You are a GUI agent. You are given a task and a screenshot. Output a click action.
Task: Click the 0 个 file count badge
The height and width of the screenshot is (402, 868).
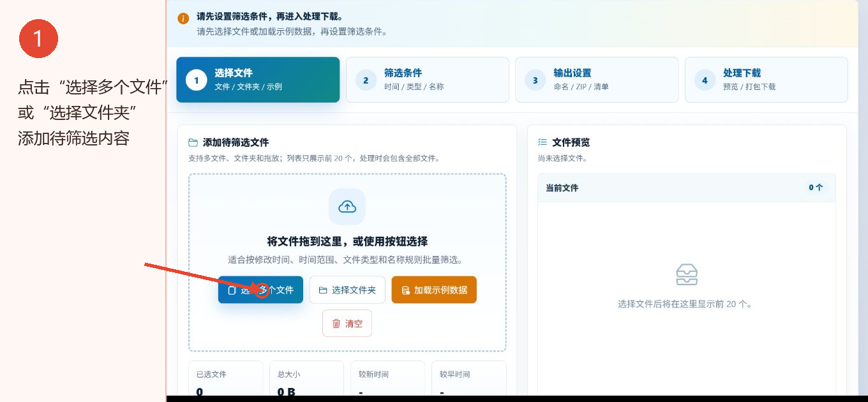pos(816,188)
